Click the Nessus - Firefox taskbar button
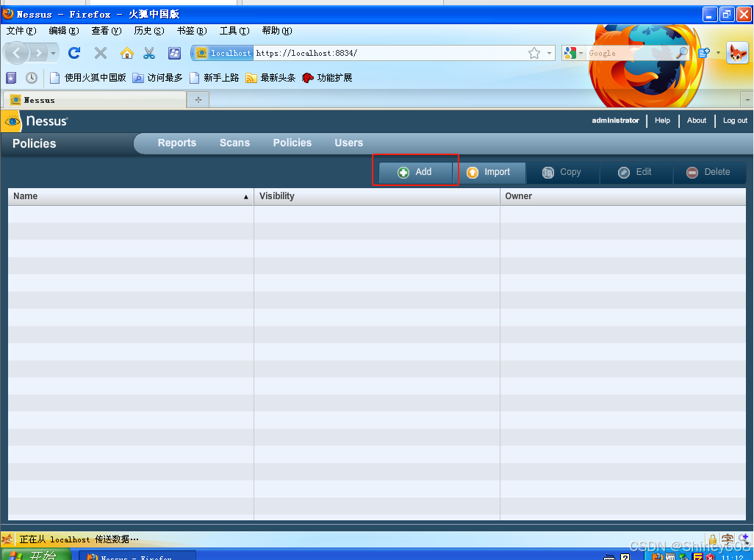 coord(137,556)
